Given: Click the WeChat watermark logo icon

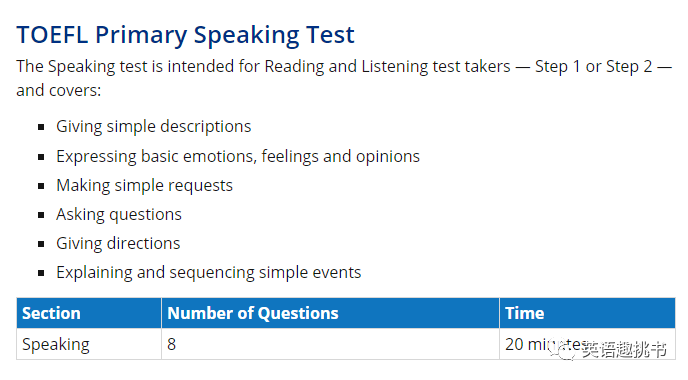Looking at the screenshot, I should pyautogui.click(x=564, y=349).
